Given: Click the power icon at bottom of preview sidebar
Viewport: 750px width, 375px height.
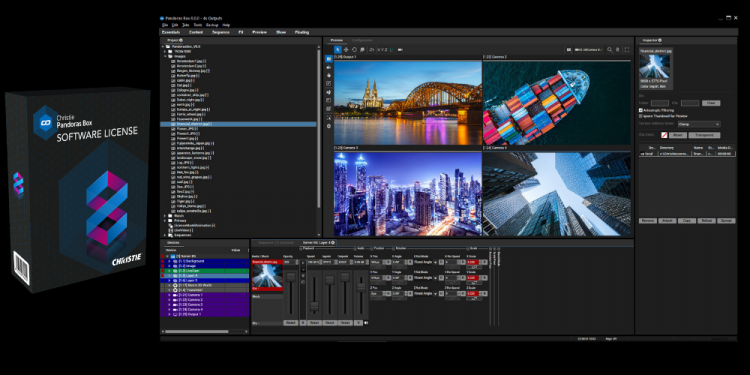Looking at the screenshot, I should pos(329,126).
